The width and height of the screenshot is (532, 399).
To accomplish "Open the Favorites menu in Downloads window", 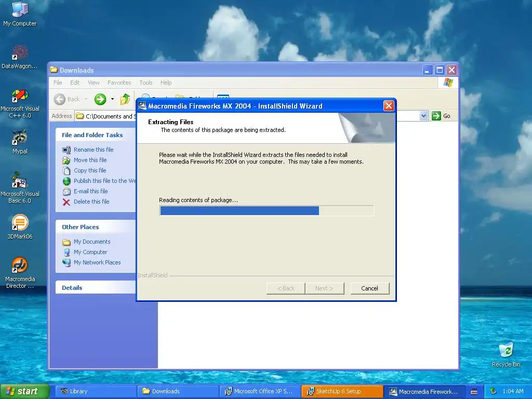I will [x=119, y=83].
